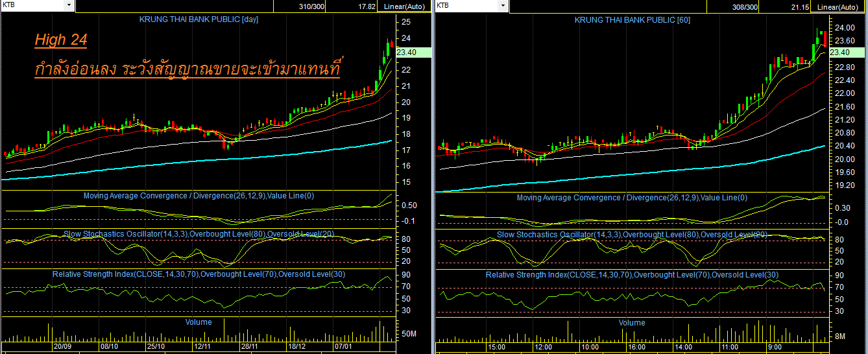The height and width of the screenshot is (354, 868).
Task: Click the 24.00 price level on 60-minute scale
Action: point(844,28)
